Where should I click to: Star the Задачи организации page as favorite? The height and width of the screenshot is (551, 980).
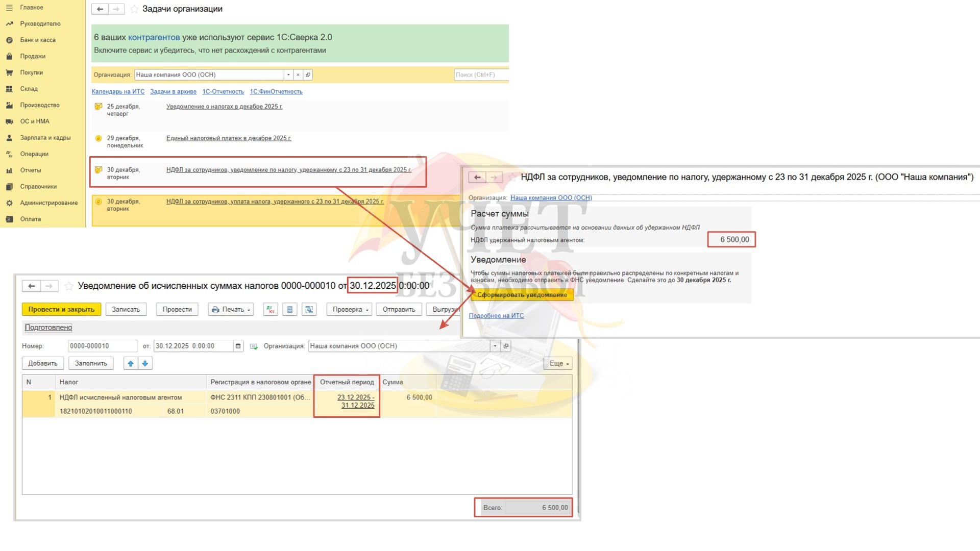pos(134,9)
